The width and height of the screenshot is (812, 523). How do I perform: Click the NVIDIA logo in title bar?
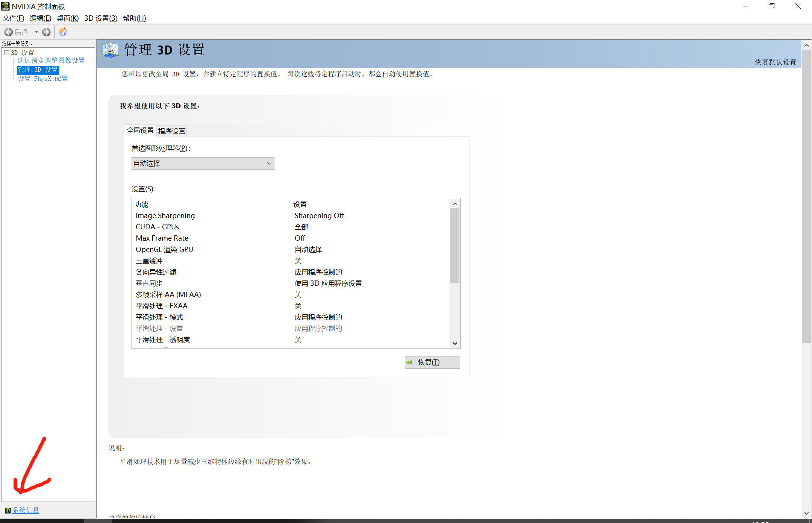(5, 6)
